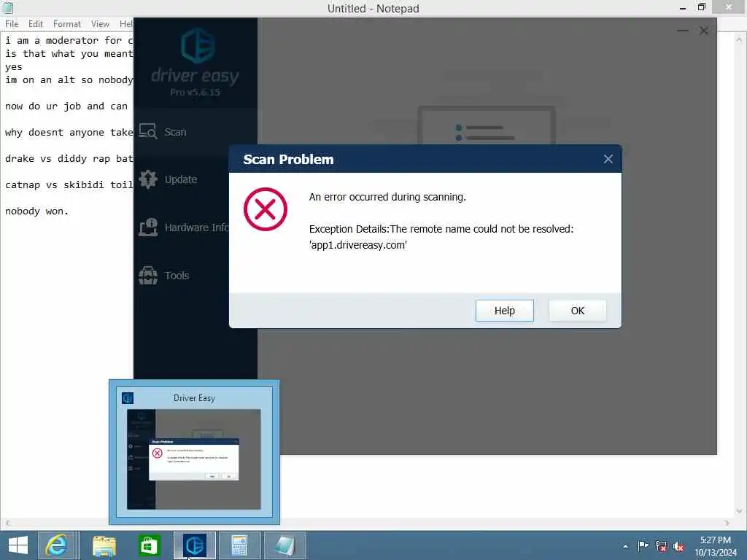
Task: Open Notepad's Format menu
Action: click(x=66, y=24)
